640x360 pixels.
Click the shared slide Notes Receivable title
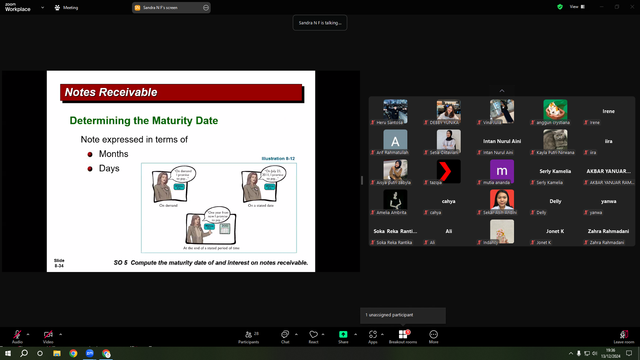pyautogui.click(x=111, y=92)
